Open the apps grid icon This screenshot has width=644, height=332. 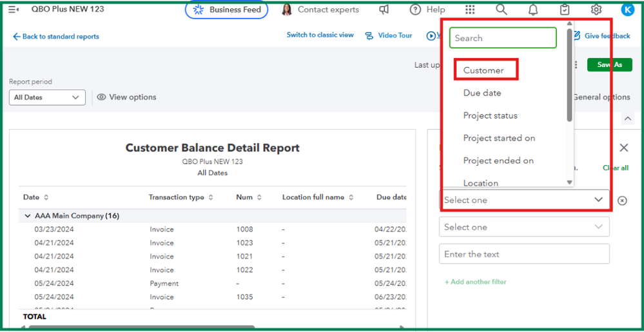[470, 10]
